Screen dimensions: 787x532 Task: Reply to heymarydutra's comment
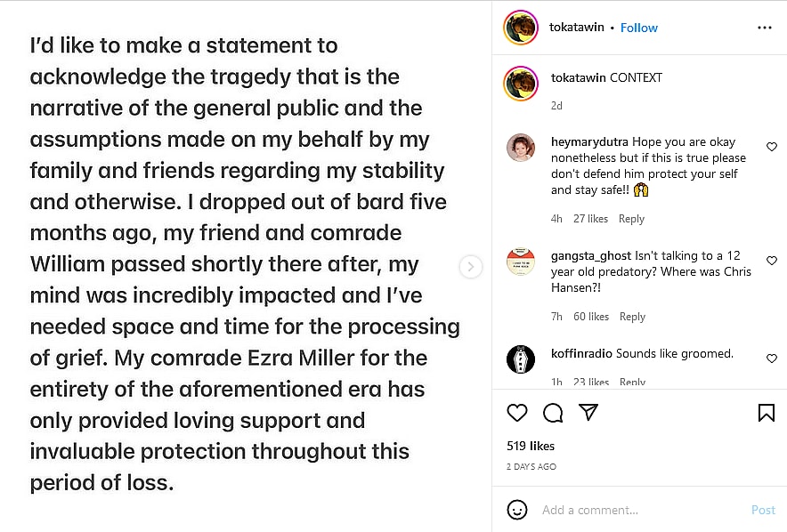click(632, 219)
